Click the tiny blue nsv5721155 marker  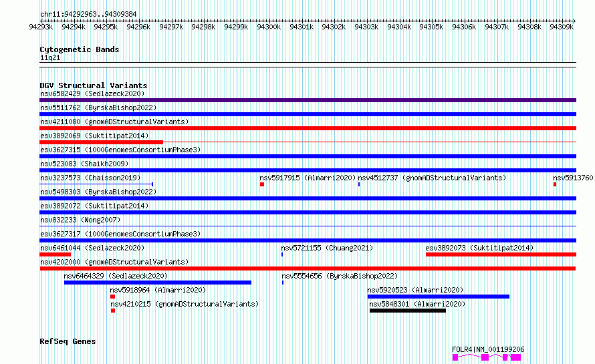[x=282, y=254]
